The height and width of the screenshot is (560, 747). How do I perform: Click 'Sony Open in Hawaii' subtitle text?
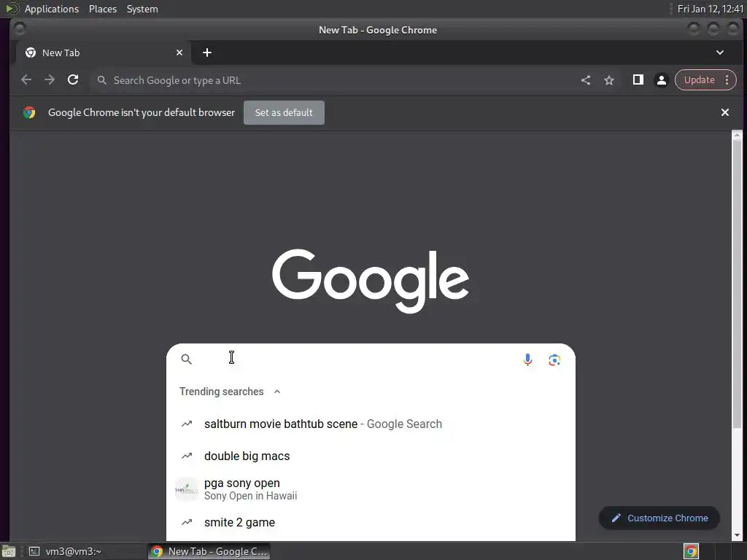pos(251,496)
